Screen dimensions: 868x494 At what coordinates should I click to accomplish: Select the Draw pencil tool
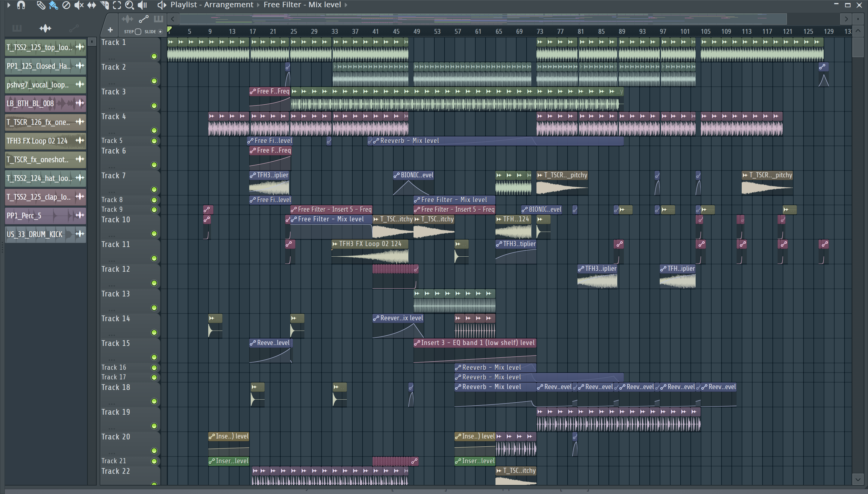[x=41, y=5]
